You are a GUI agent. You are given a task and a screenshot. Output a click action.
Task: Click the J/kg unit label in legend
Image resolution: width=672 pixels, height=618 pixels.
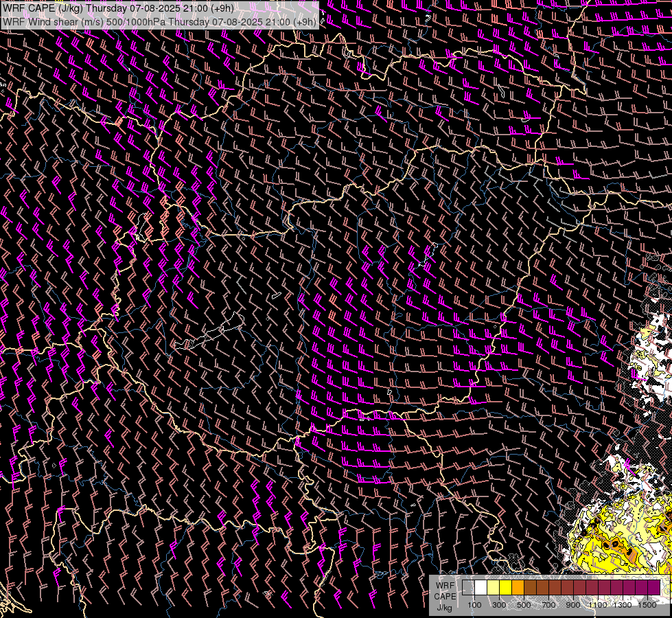tap(444, 608)
